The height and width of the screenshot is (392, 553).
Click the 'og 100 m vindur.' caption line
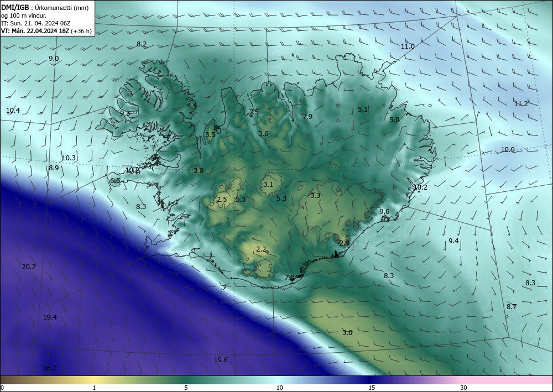[24, 15]
